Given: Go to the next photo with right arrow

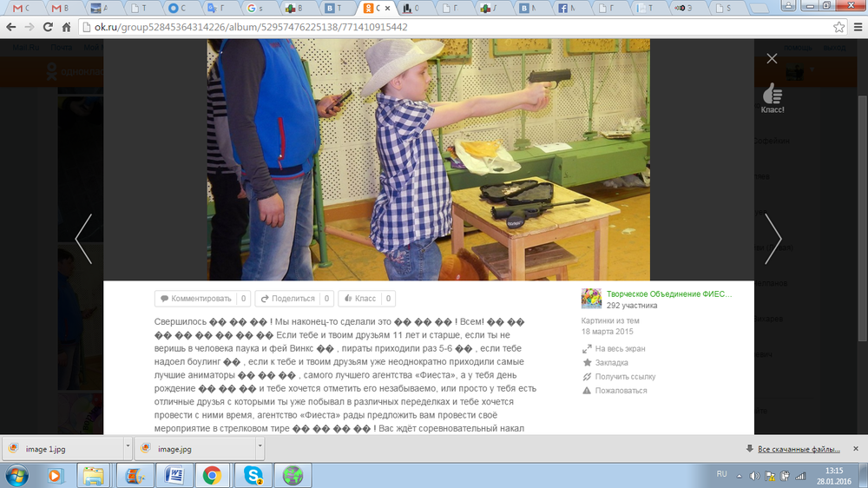Looking at the screenshot, I should click(x=772, y=239).
